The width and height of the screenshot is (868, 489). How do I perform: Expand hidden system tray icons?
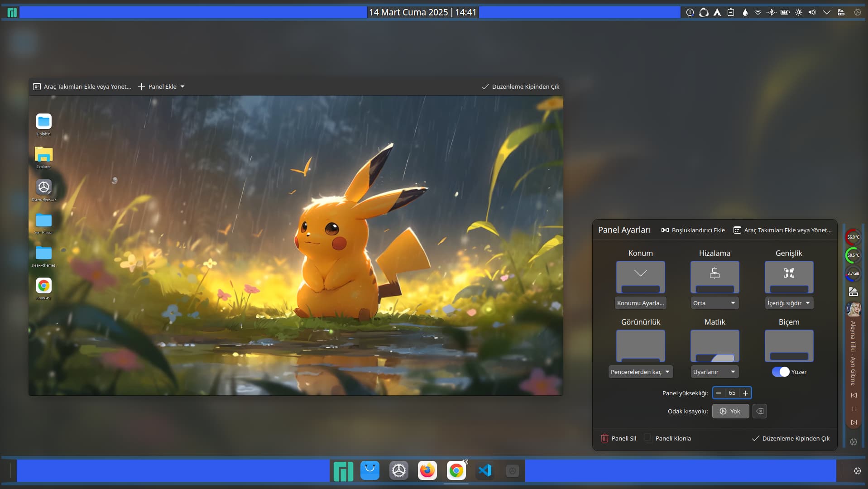(827, 13)
